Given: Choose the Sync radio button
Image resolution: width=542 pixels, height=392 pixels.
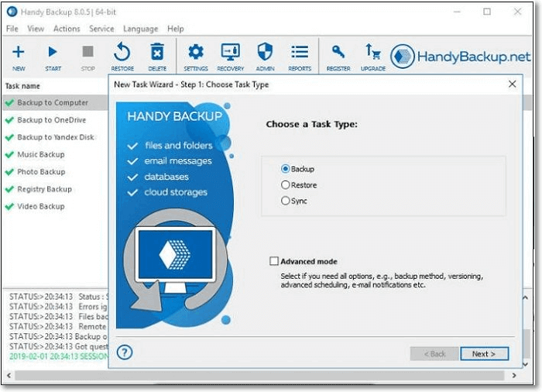Looking at the screenshot, I should coord(286,201).
